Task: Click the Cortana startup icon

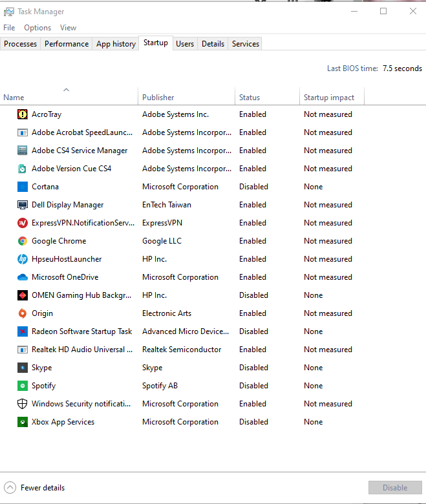Action: click(22, 187)
